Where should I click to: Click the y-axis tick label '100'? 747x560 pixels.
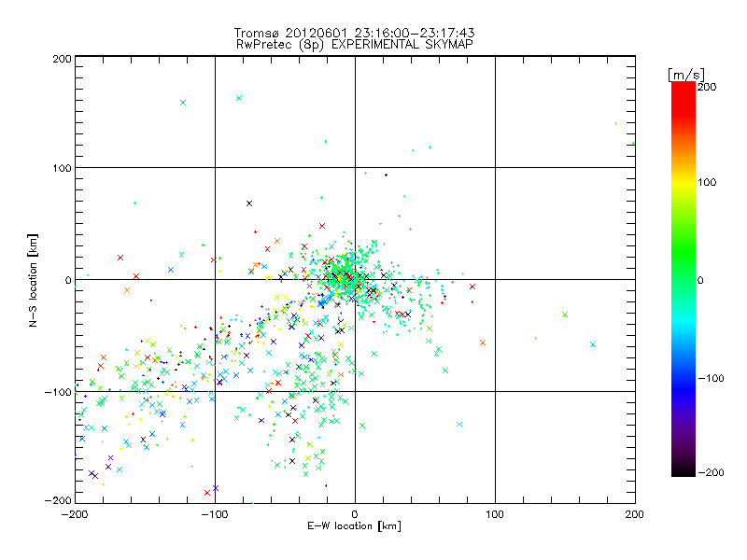[62, 168]
